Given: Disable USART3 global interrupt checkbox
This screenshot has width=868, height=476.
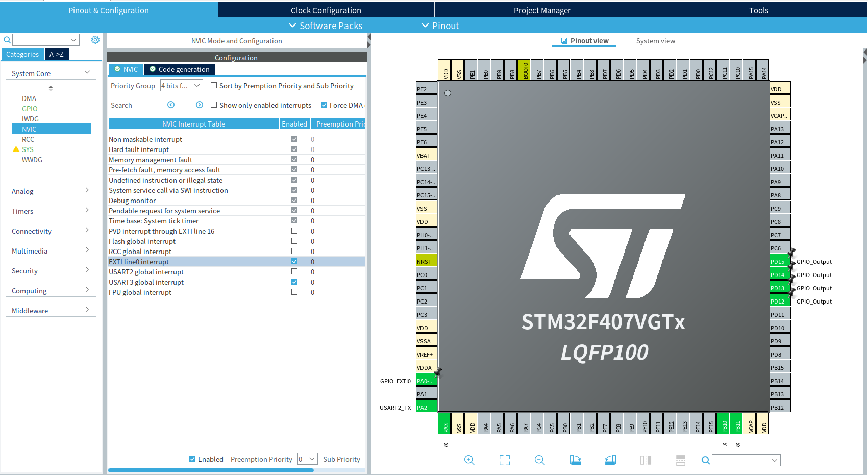Looking at the screenshot, I should click(x=294, y=282).
